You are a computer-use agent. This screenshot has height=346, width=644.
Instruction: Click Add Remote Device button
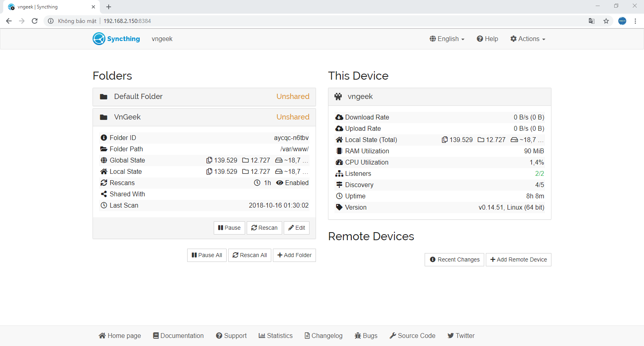[x=518, y=259]
